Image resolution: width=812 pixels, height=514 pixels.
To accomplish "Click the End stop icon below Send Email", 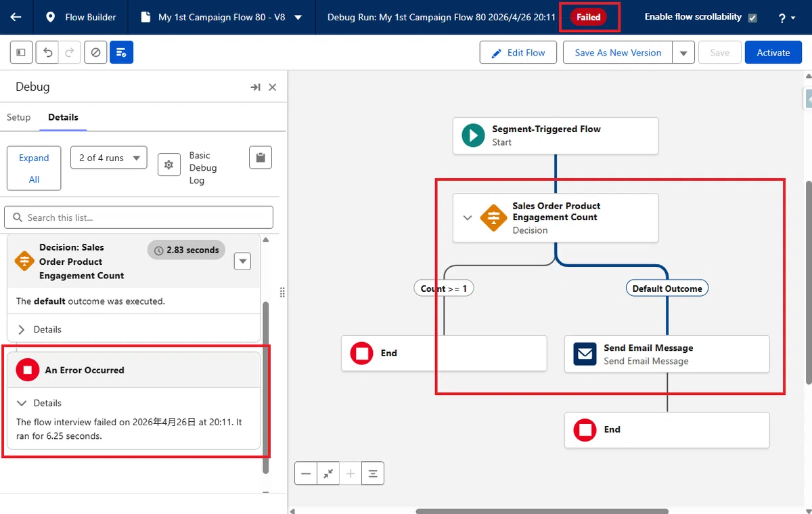I will point(585,429).
